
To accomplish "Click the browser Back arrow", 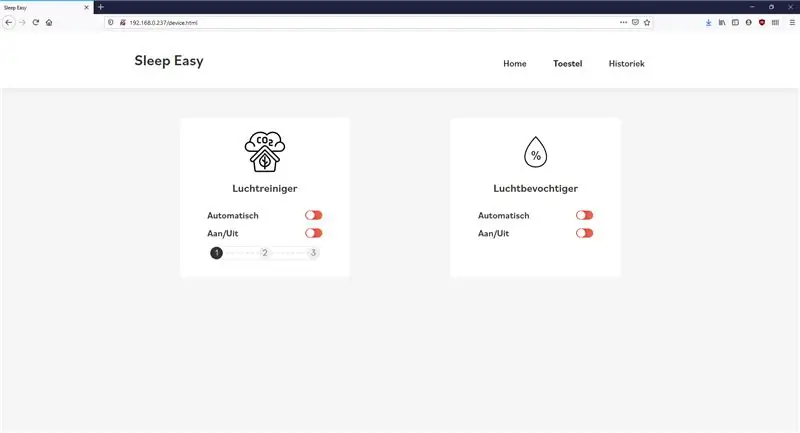I will tap(8, 22).
